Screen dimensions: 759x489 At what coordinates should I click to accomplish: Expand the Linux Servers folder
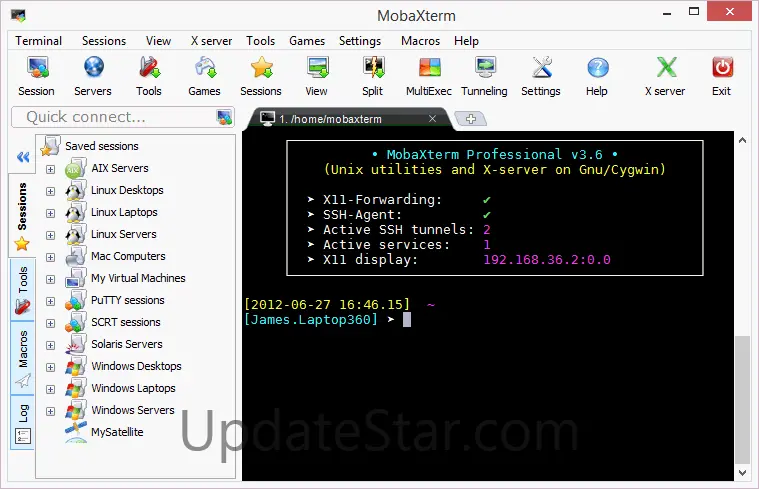click(50, 235)
